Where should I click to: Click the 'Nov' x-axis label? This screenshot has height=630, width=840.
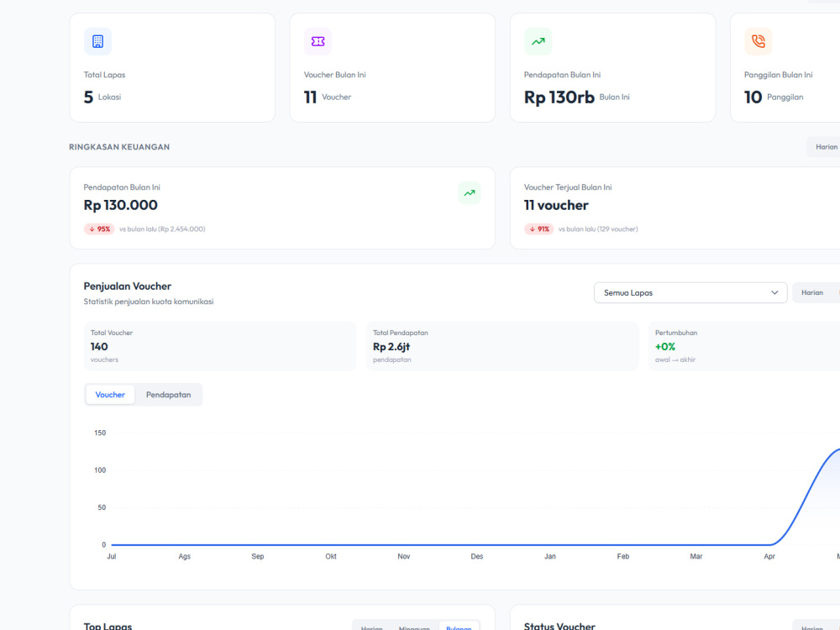pyautogui.click(x=404, y=557)
